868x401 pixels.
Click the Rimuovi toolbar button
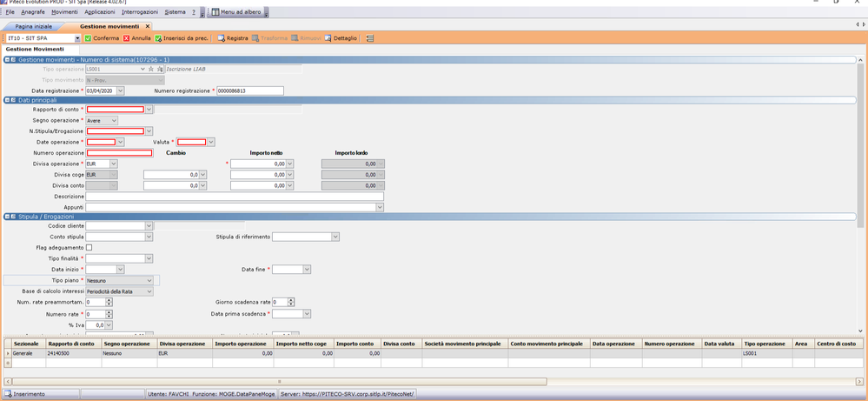306,38
